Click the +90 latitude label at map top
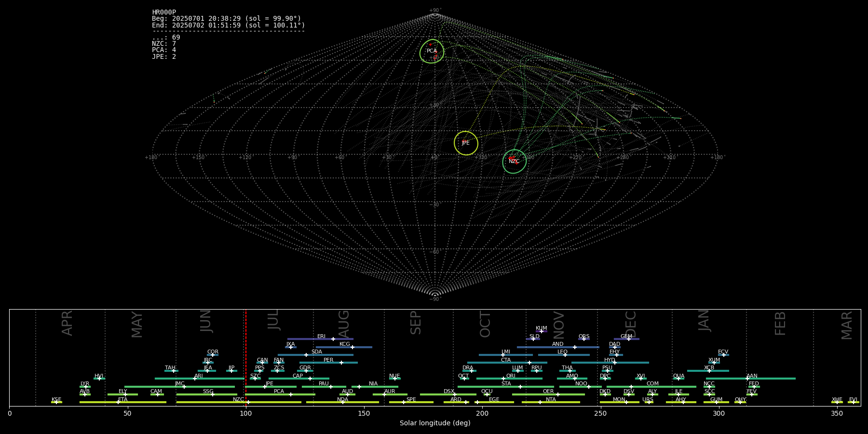 click(434, 11)
